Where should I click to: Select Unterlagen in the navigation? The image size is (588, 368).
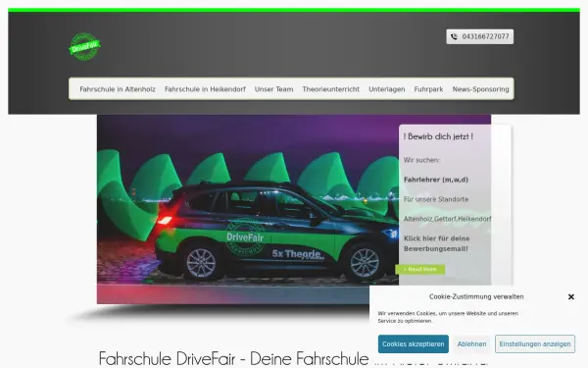[x=387, y=89]
